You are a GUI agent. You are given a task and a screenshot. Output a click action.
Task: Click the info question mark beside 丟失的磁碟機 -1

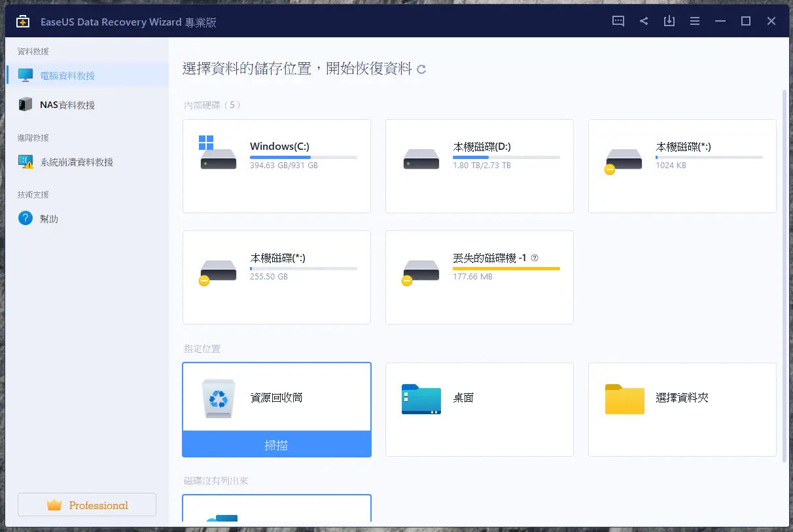coord(535,258)
